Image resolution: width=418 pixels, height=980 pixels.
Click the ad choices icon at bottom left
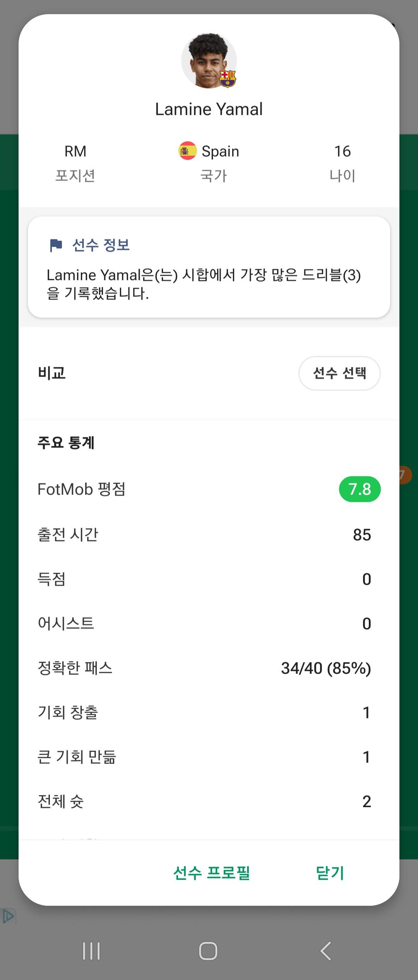[x=8, y=916]
